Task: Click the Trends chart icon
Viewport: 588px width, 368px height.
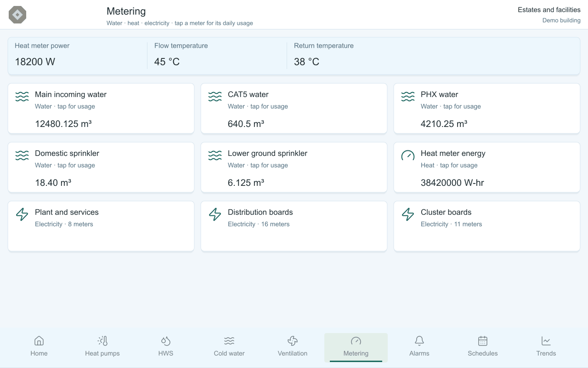Action: (546, 341)
